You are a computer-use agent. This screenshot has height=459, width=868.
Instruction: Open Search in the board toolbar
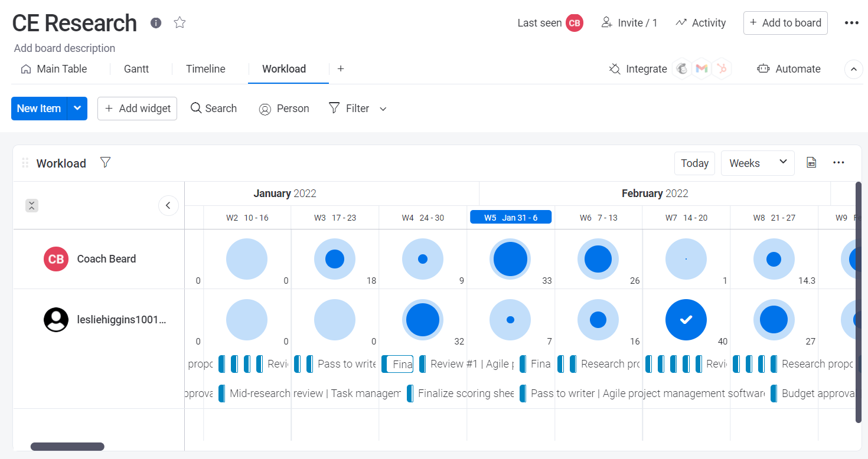tap(213, 108)
